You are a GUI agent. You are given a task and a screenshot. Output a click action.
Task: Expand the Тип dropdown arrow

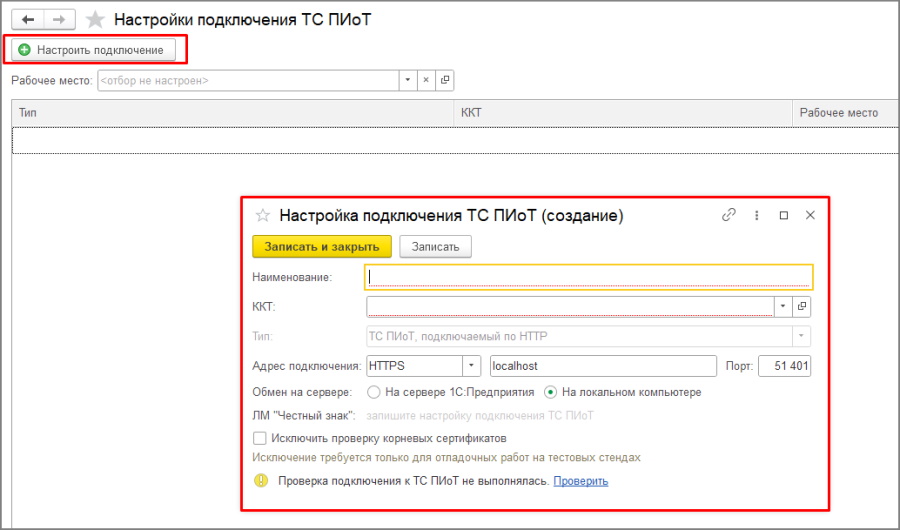pyautogui.click(x=801, y=336)
